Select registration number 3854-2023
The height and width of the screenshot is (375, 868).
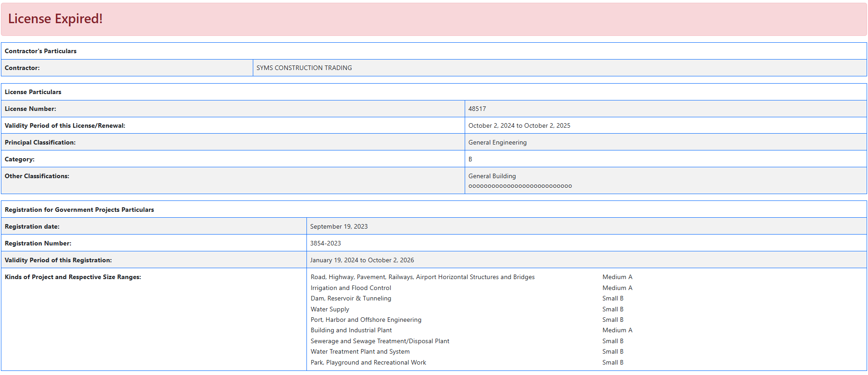325,243
